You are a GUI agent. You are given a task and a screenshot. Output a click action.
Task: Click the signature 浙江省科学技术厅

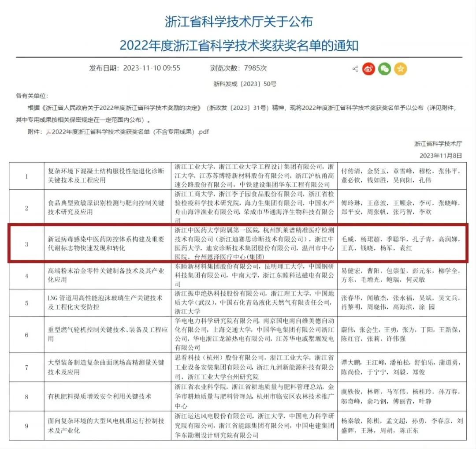(438, 144)
